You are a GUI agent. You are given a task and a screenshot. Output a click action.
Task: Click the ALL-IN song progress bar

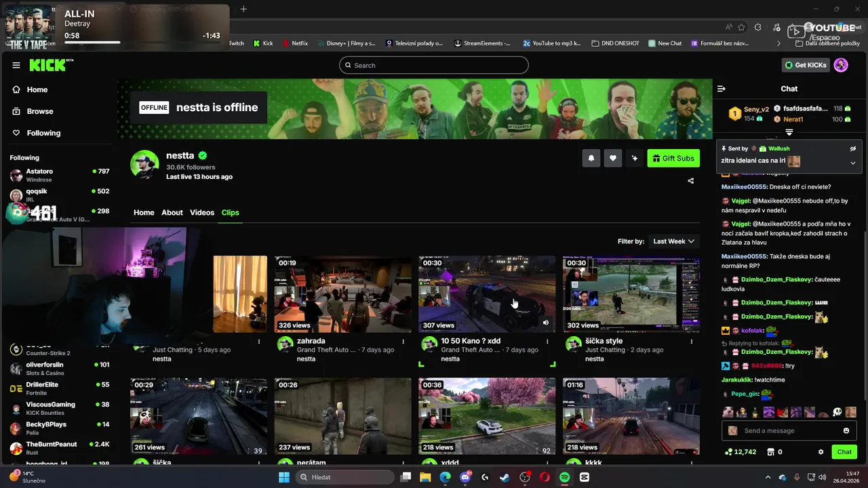142,43
